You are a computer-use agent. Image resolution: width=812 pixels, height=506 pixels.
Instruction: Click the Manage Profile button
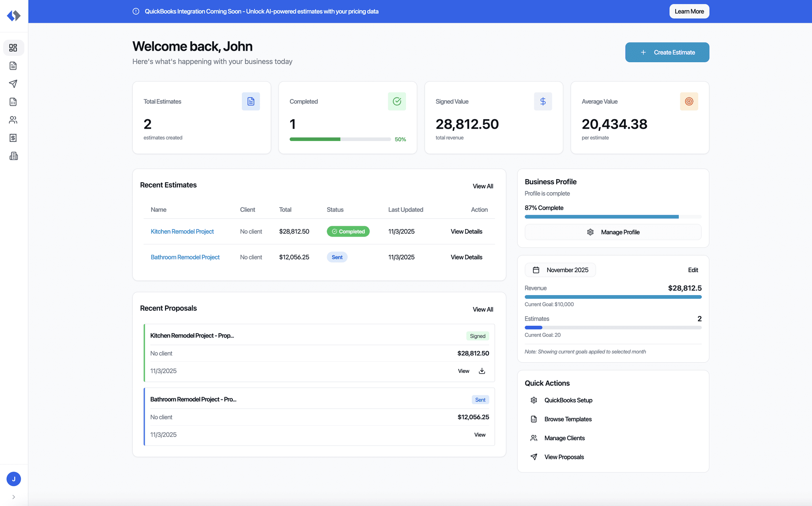pos(613,232)
